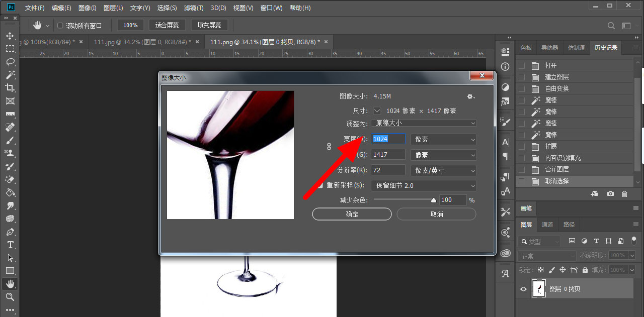The width and height of the screenshot is (644, 317).
Task: Open the image size dialog gear settings
Action: 470,96
